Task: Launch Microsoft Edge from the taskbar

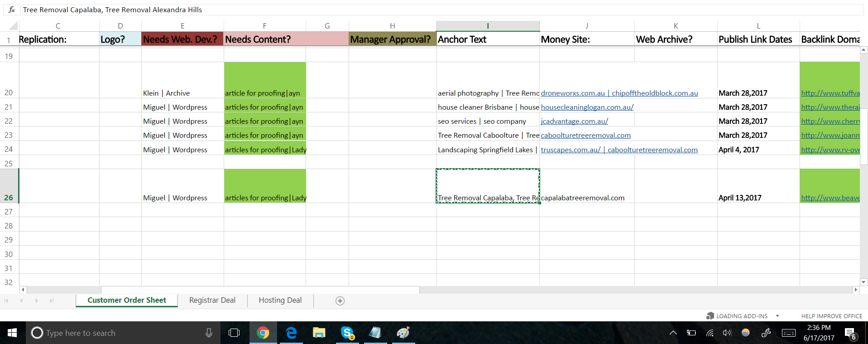Action: point(291,333)
